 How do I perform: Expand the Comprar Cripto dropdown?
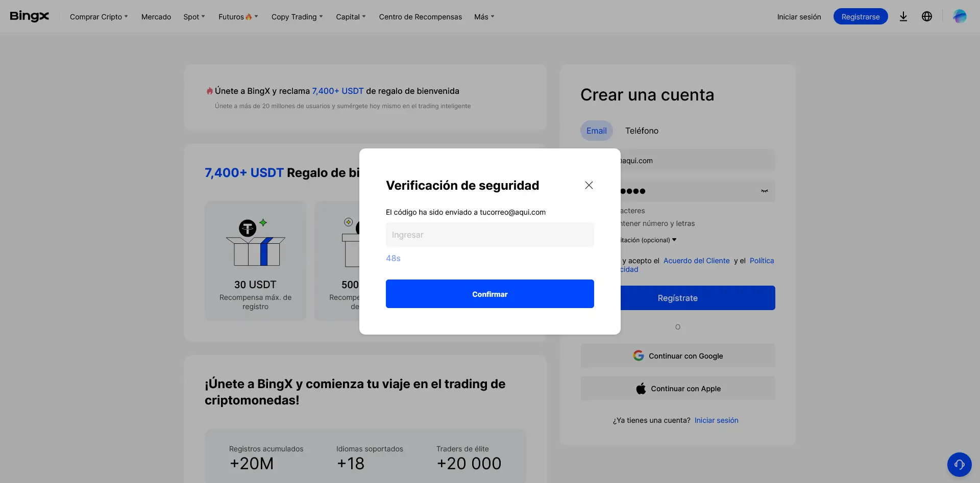pyautogui.click(x=98, y=16)
